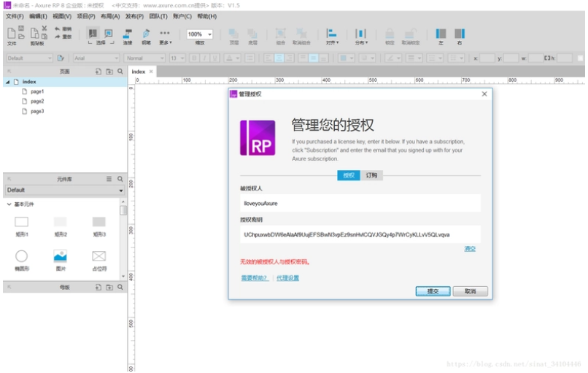Click the Group 组合 icon
The image size is (588, 373).
280,34
